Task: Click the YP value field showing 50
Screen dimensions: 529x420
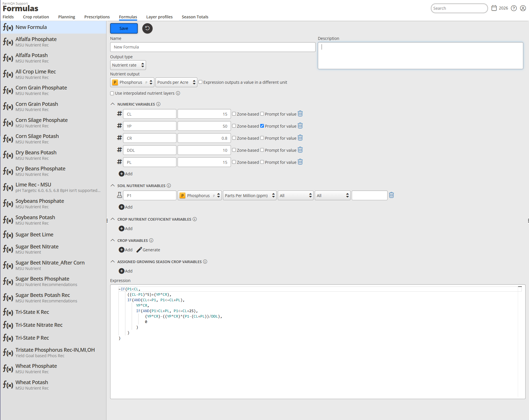Action: coord(204,126)
